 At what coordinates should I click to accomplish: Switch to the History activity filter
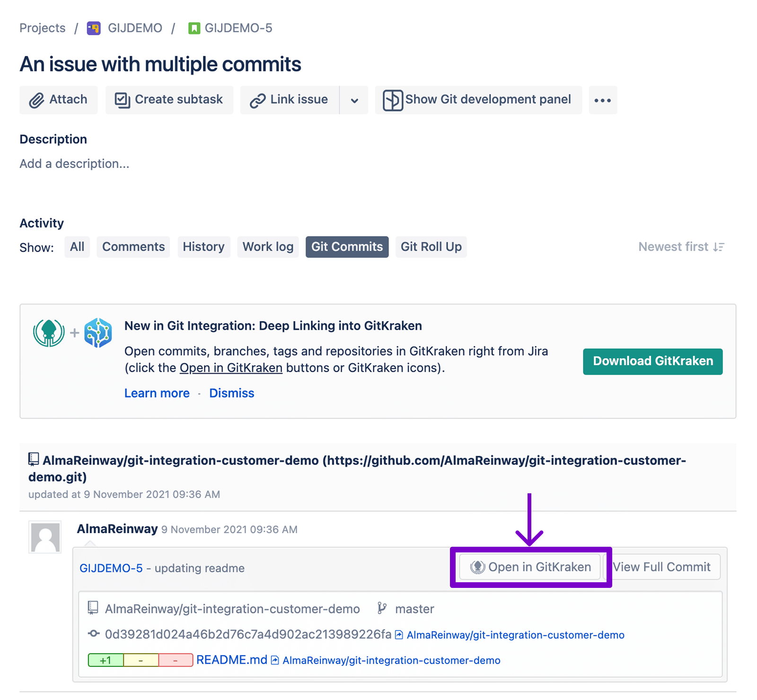(204, 246)
